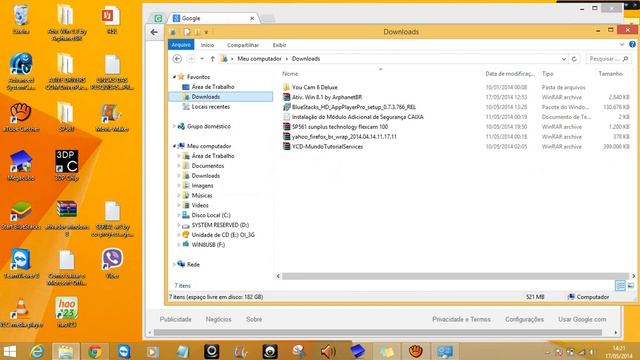Select the yahoo_firefox_br_wrap archive file
Image resolution: width=640 pixels, height=360 pixels.
pos(340,137)
